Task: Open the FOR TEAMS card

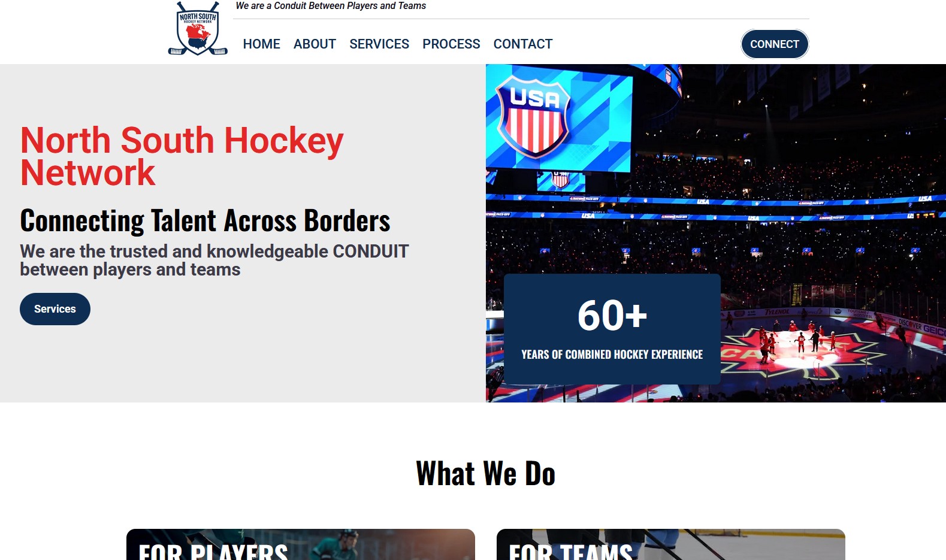Action: [x=671, y=544]
